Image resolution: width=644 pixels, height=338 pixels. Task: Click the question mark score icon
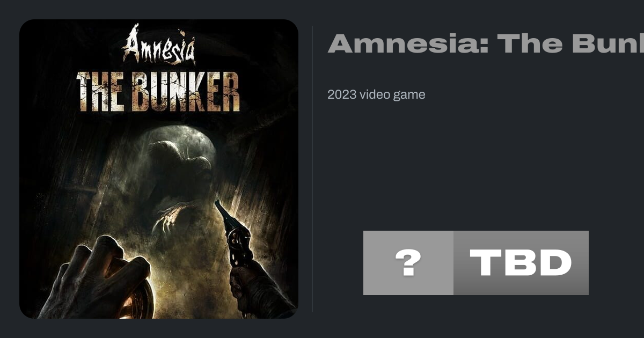pos(408,263)
